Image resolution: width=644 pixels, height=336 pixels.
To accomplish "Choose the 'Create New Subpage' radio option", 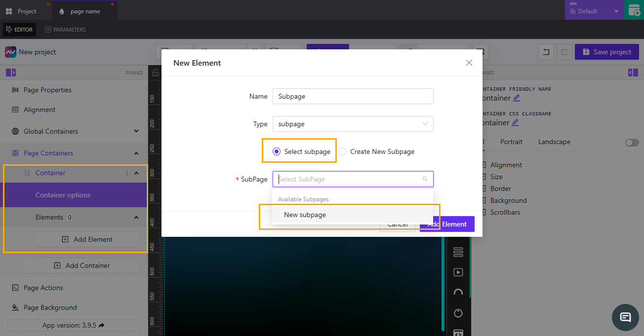I will [x=342, y=151].
